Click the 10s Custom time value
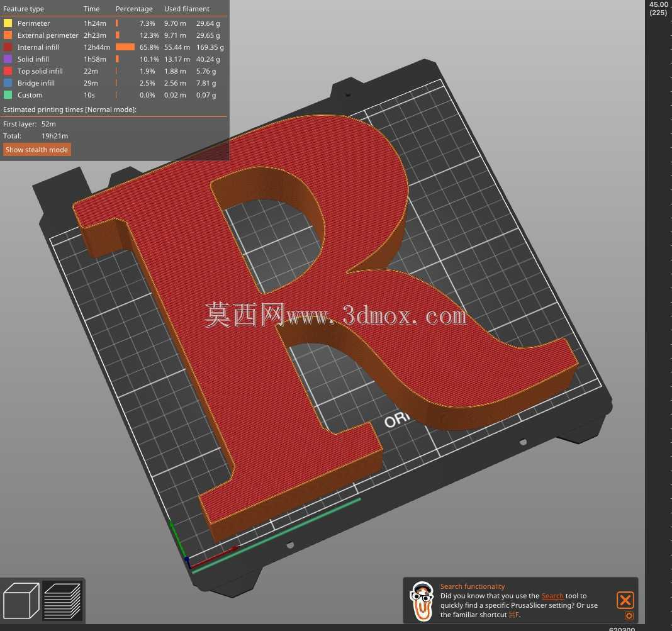 click(x=89, y=95)
